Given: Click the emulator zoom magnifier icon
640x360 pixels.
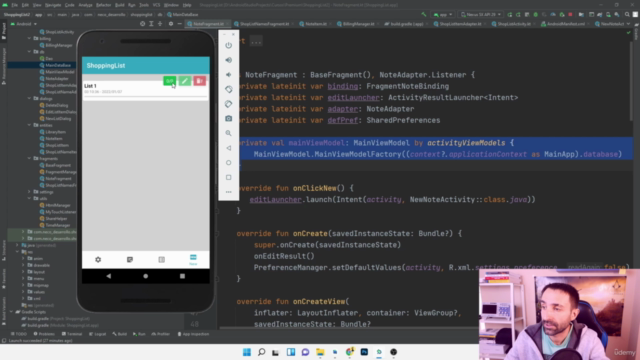Looking at the screenshot, I should coord(229,133).
